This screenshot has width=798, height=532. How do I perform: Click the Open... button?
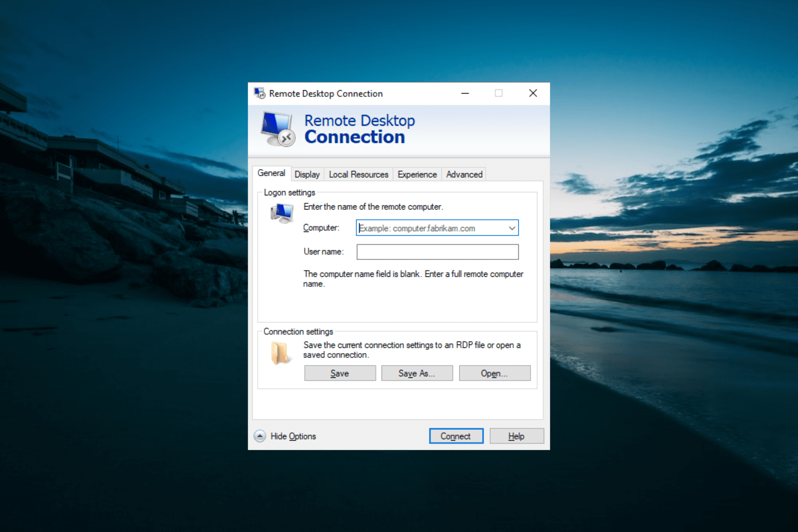pyautogui.click(x=495, y=373)
